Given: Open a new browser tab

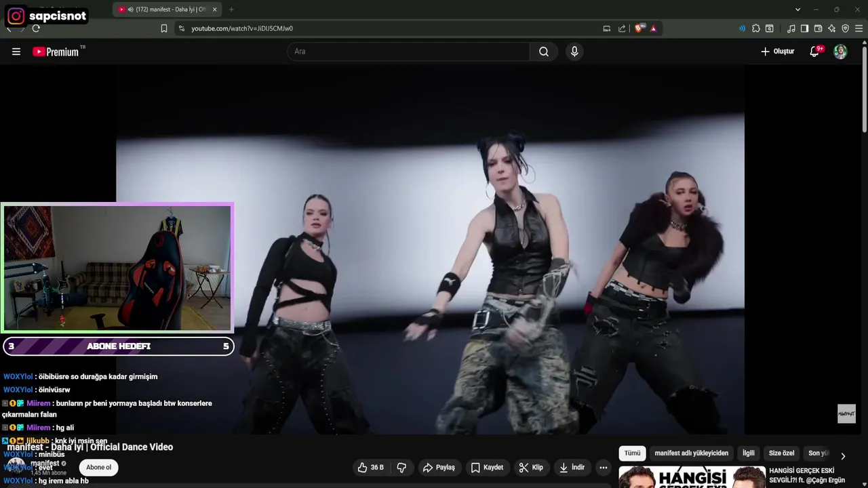Looking at the screenshot, I should tap(231, 9).
